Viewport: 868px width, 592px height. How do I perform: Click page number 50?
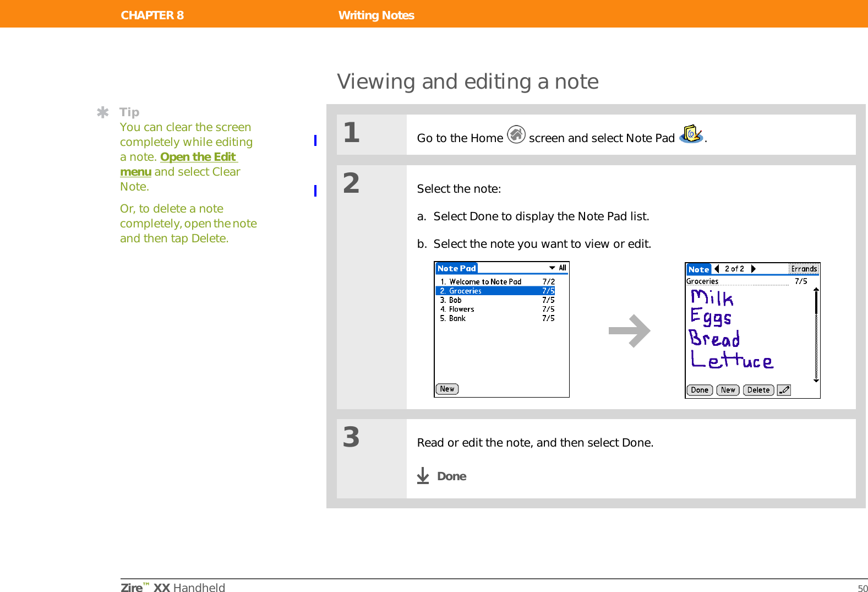[862, 588]
